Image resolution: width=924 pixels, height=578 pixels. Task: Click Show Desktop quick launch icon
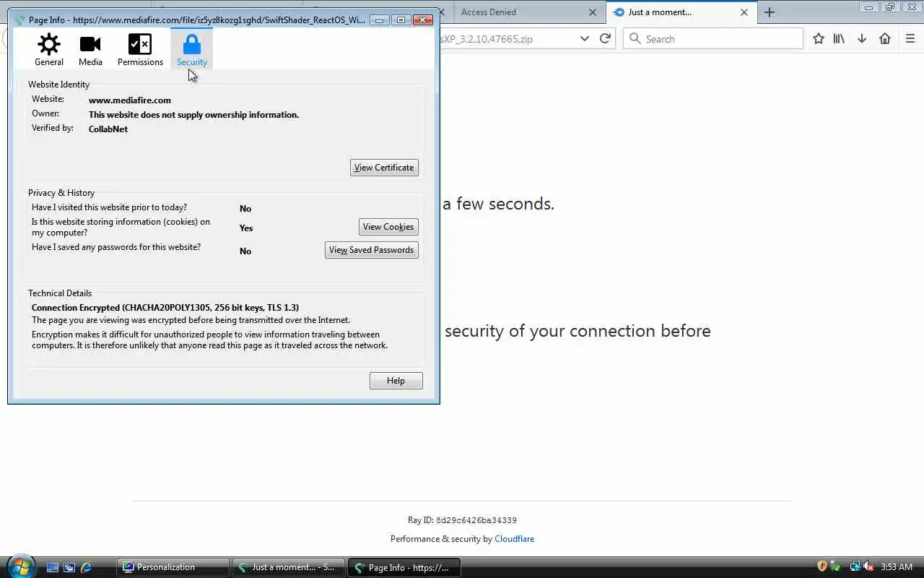(x=52, y=567)
